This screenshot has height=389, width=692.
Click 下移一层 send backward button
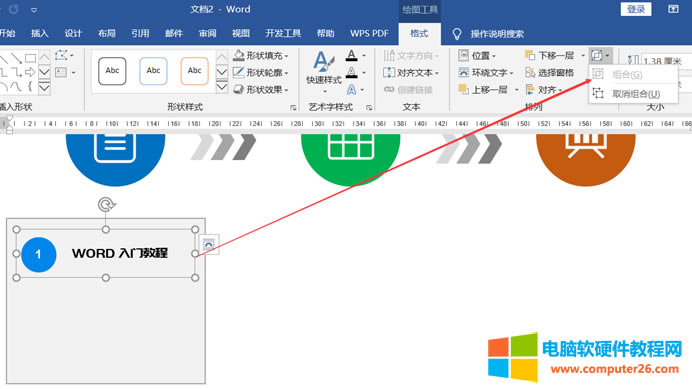(550, 56)
